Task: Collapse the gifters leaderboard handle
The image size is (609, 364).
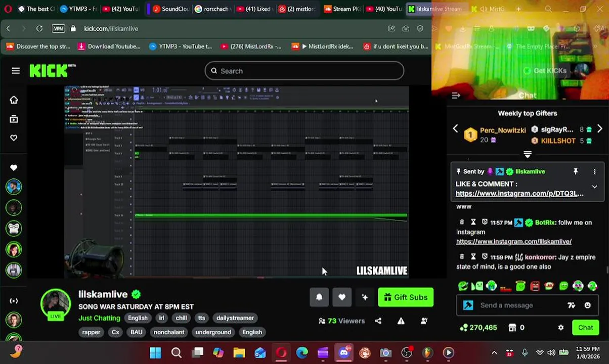Action: [x=528, y=155]
